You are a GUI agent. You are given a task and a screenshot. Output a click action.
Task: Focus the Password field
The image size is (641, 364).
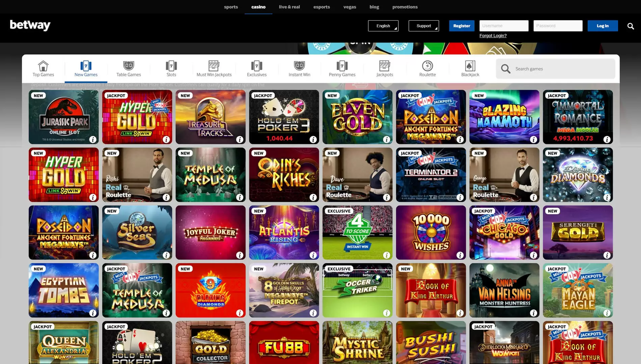pos(558,26)
